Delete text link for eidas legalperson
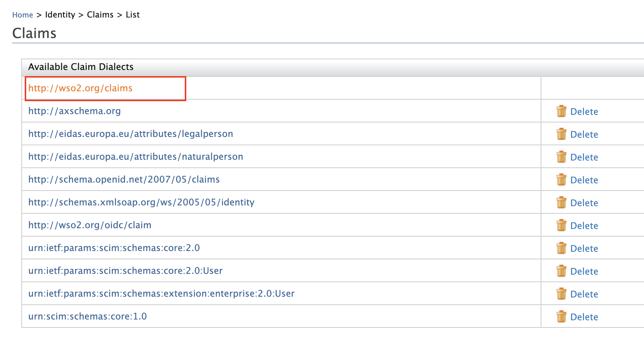This screenshot has width=644, height=337. click(584, 134)
